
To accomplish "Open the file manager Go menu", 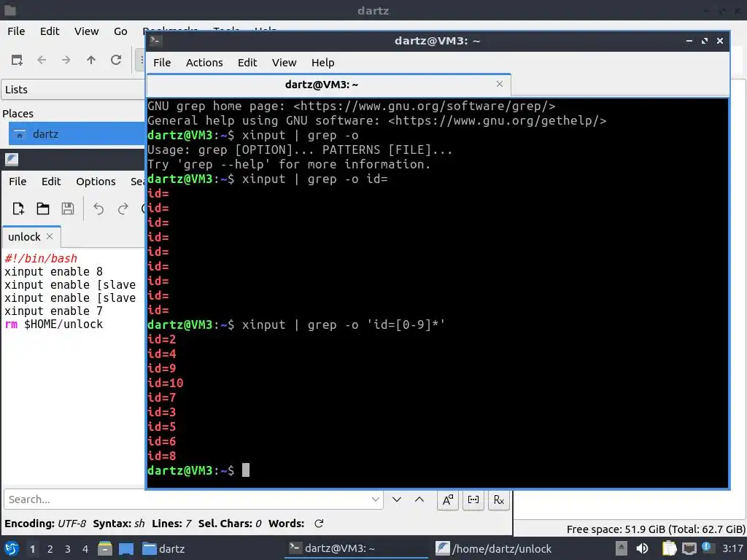I will [x=120, y=31].
